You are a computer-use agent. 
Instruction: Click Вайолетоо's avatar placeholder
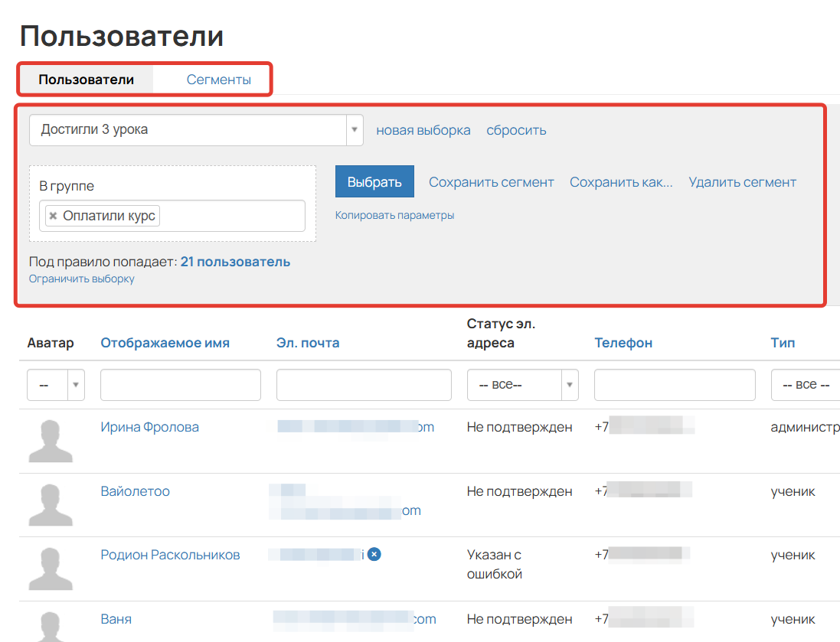coord(51,505)
